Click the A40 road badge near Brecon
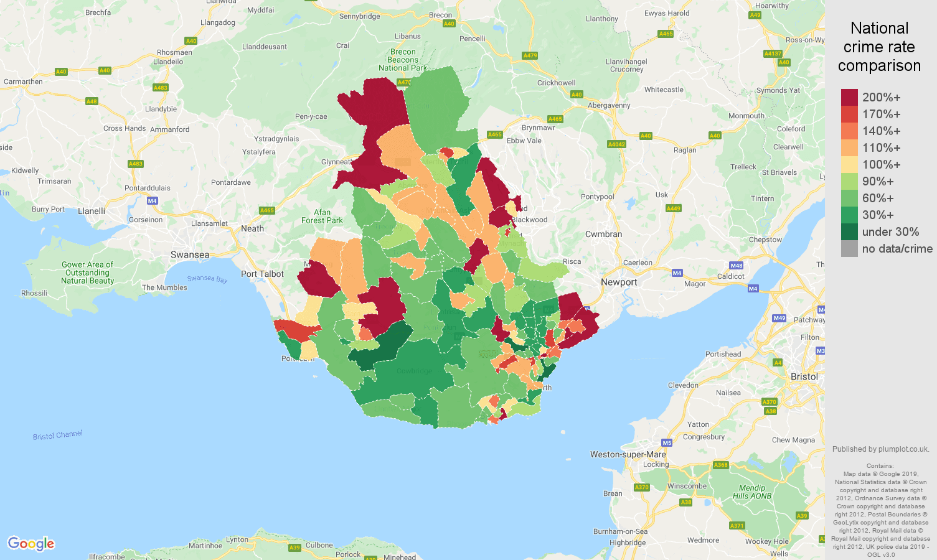 (448, 24)
